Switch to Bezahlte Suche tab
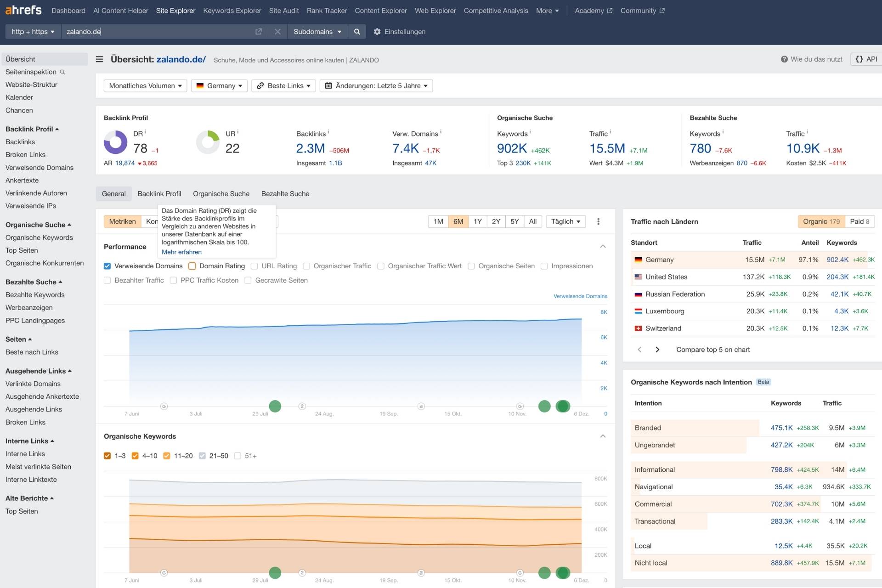This screenshot has width=882, height=588. (x=285, y=194)
